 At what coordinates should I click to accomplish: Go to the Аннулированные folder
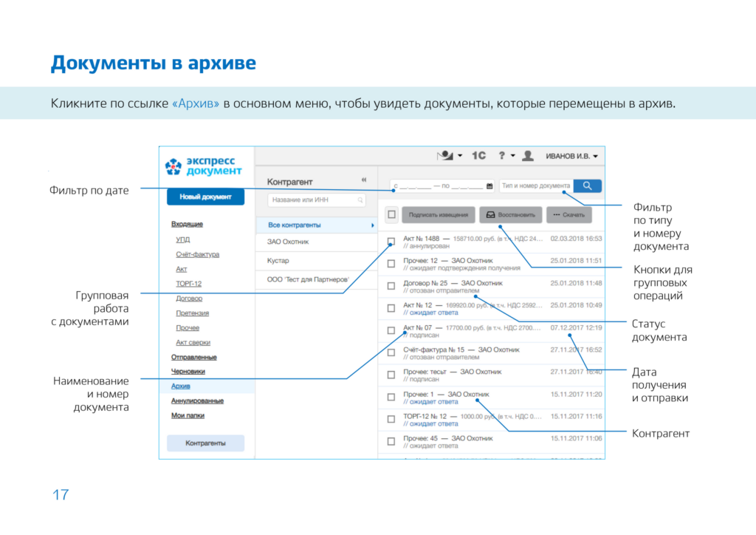point(197,401)
